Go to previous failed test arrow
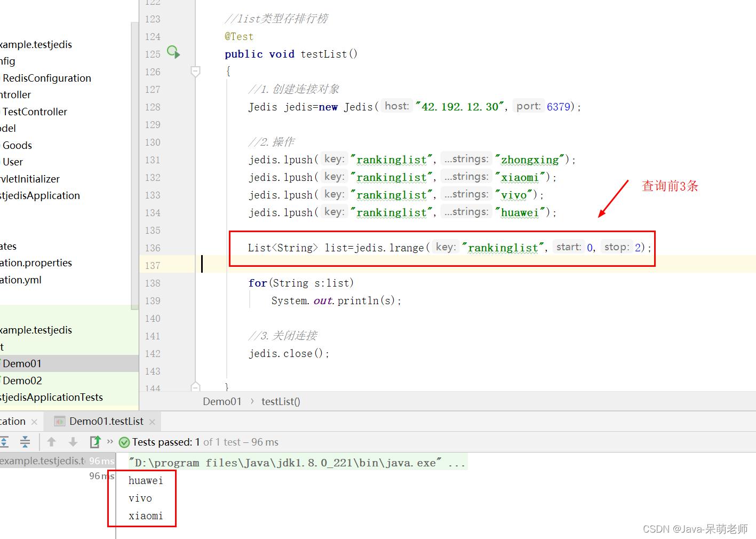This screenshot has width=756, height=539. 52,442
